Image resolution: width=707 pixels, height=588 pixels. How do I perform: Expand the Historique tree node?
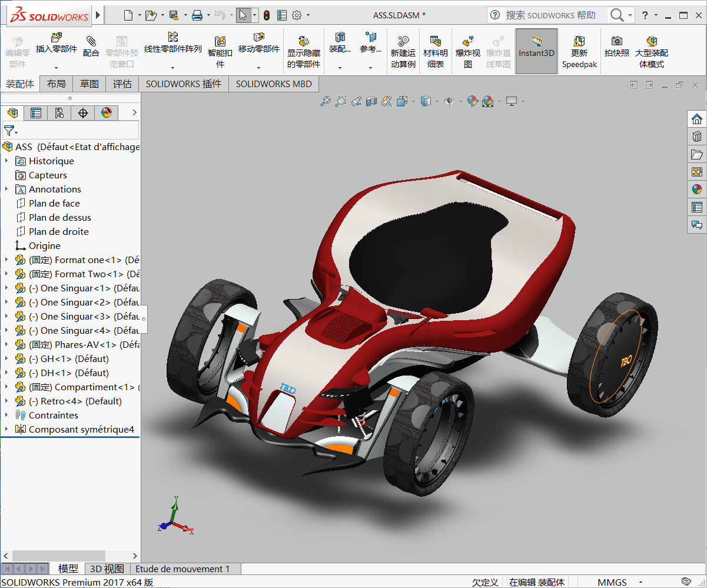tap(6, 161)
